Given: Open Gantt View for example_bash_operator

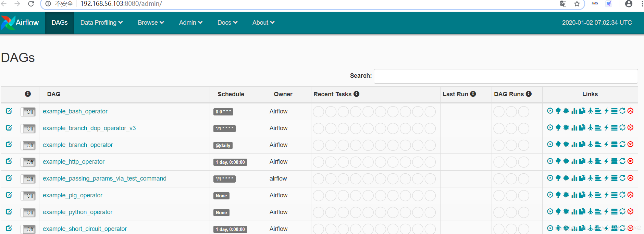Looking at the screenshot, I should coord(598,111).
